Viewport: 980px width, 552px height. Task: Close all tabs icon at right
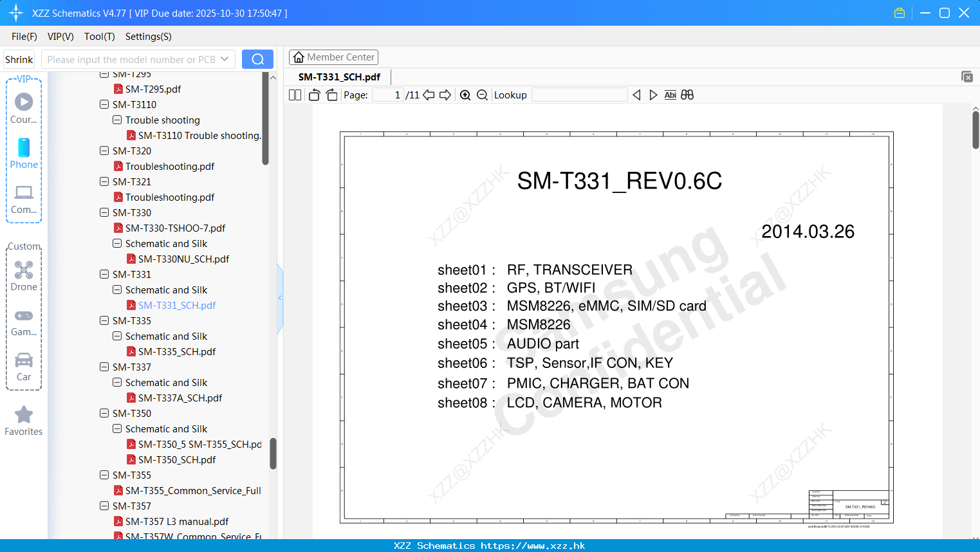(967, 77)
